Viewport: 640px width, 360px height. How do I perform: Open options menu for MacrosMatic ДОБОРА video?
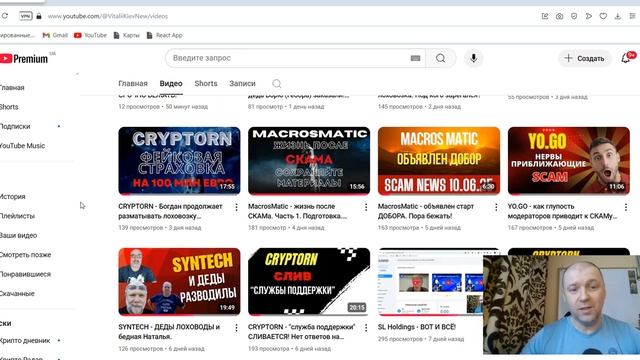pyautogui.click(x=496, y=207)
